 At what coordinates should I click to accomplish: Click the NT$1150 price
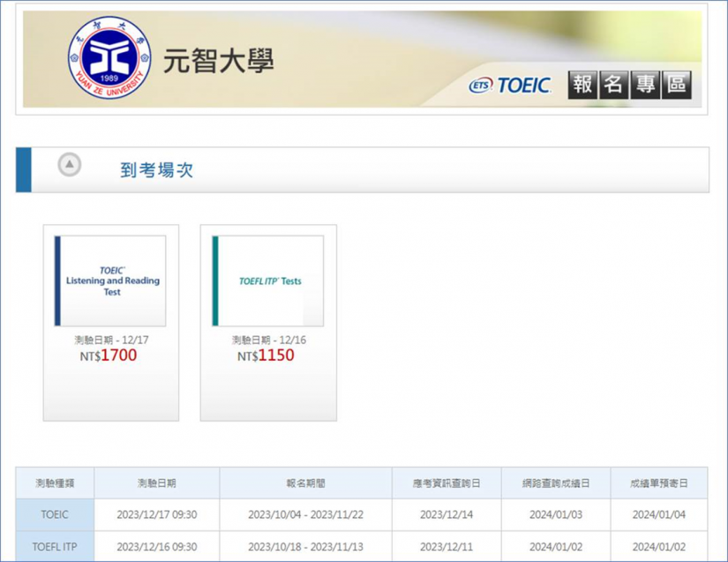point(266,356)
